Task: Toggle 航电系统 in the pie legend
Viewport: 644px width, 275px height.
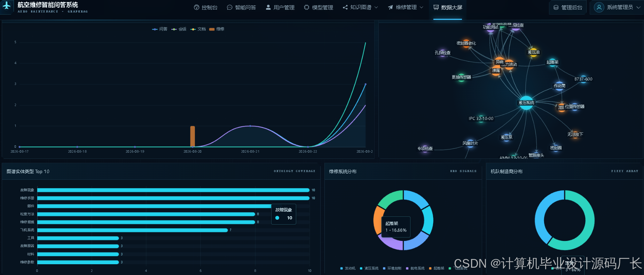Action: point(415,268)
